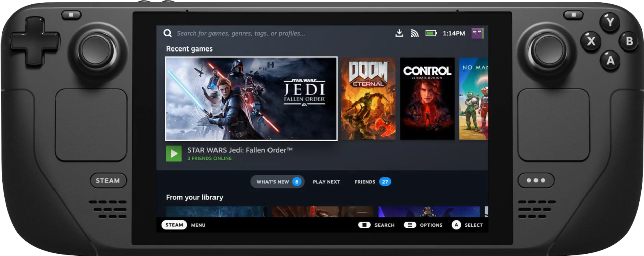This screenshot has height=256, width=644.
Task: Click the hardware Menu button near Y
Action: point(573,15)
